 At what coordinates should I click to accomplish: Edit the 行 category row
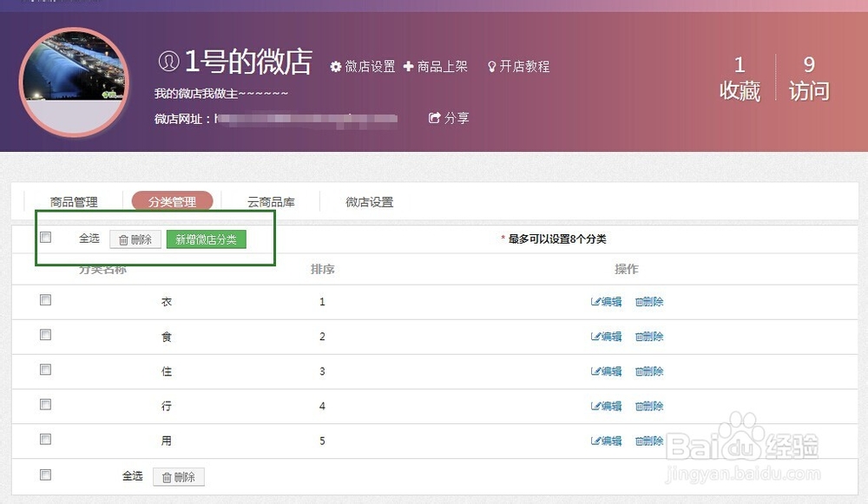click(x=605, y=406)
